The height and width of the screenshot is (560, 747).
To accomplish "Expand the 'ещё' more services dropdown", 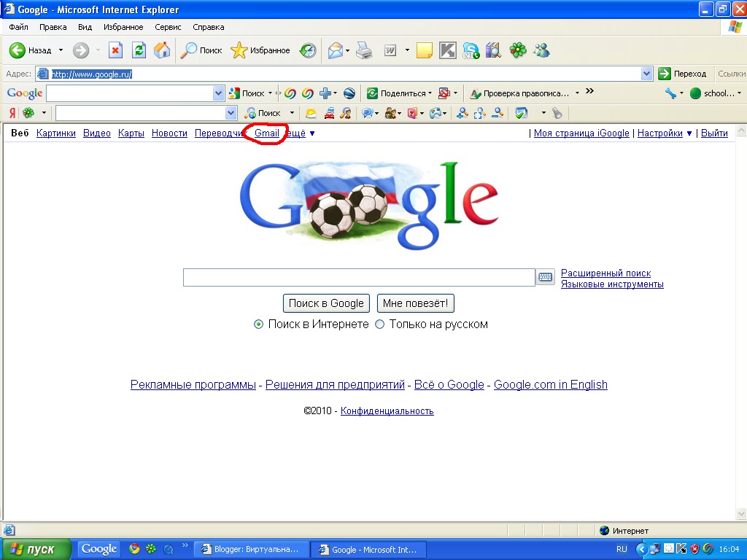I will coord(312,133).
